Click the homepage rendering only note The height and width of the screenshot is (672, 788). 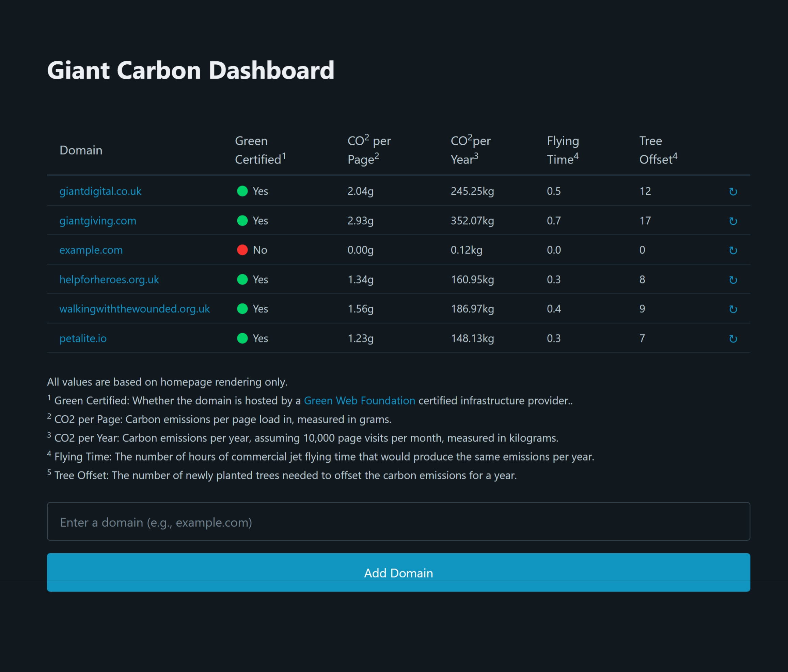click(167, 382)
